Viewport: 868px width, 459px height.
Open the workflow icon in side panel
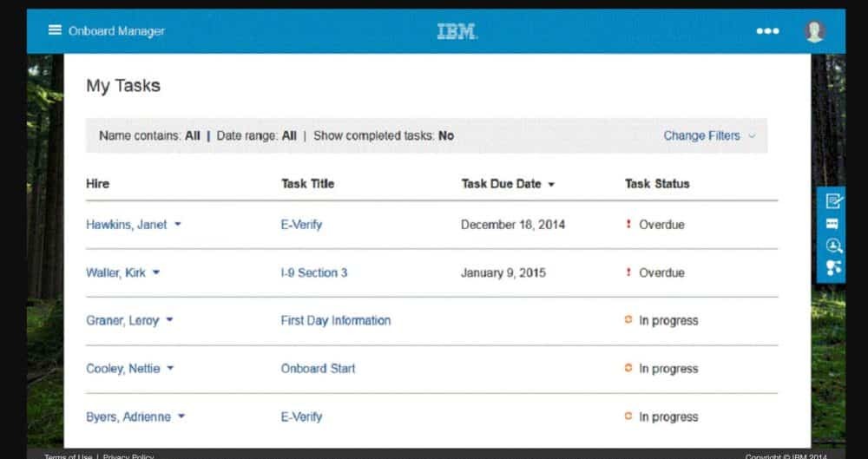(833, 267)
